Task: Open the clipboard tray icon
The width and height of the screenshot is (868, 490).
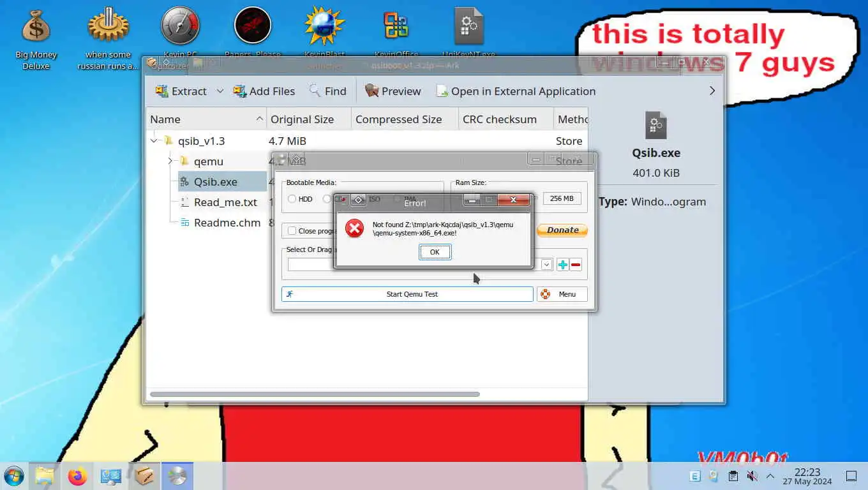Action: pos(733,476)
